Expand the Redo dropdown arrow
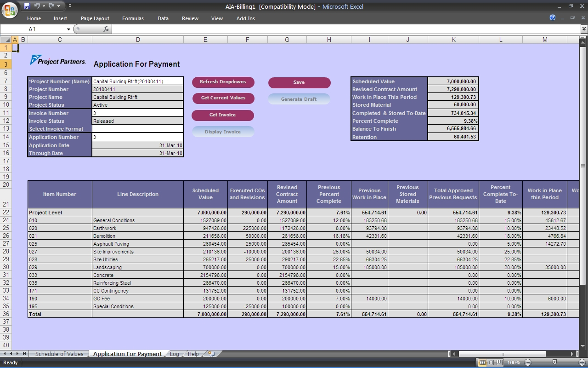Viewport: 588px width, 368px height. click(59, 5)
